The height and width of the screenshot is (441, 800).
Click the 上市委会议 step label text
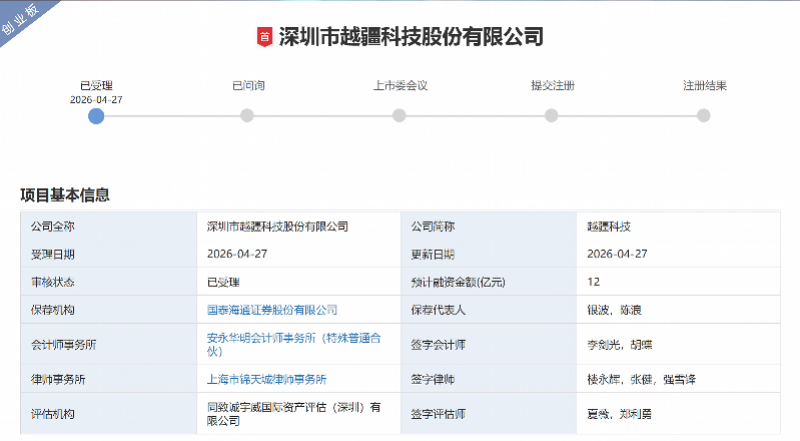tap(400, 85)
